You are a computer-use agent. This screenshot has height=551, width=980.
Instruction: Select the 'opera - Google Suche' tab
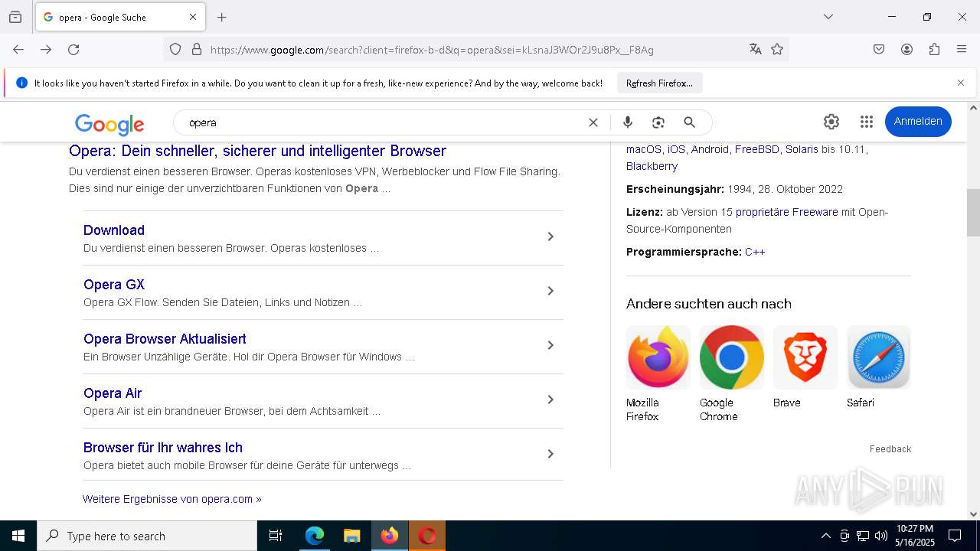tap(119, 17)
